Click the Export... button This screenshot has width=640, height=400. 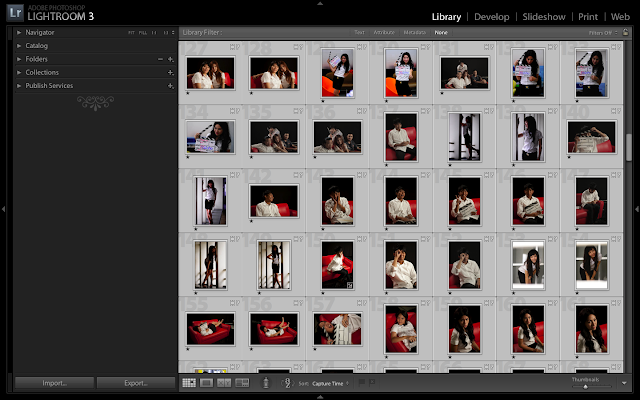[x=136, y=383]
